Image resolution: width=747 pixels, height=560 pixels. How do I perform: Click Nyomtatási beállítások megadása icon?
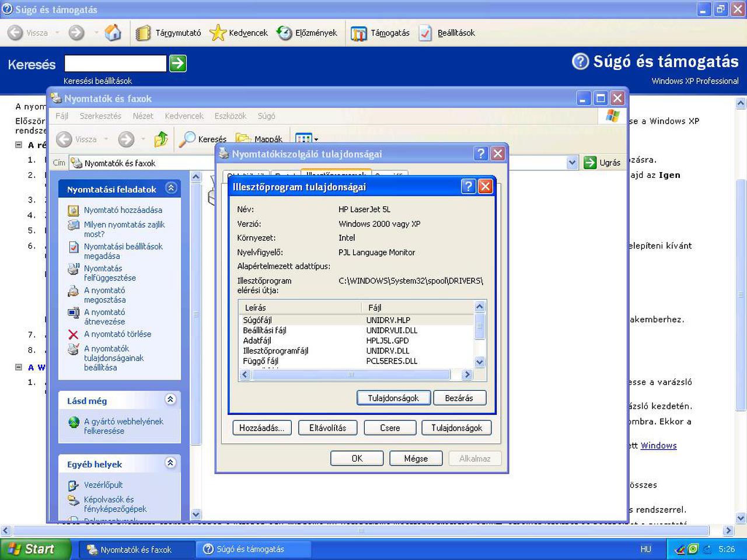click(74, 247)
